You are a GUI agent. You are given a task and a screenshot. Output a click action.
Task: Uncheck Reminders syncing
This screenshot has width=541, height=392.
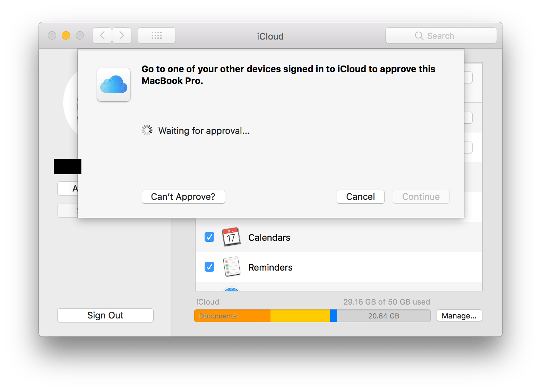pyautogui.click(x=209, y=267)
